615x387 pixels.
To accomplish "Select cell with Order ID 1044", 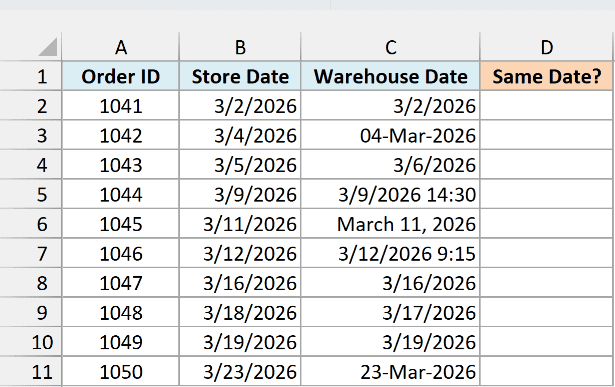I will tap(120, 194).
